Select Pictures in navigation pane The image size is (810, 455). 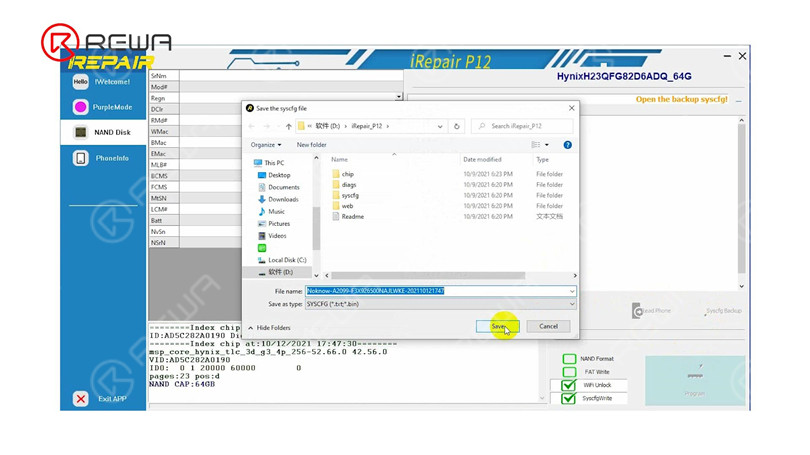(x=274, y=224)
